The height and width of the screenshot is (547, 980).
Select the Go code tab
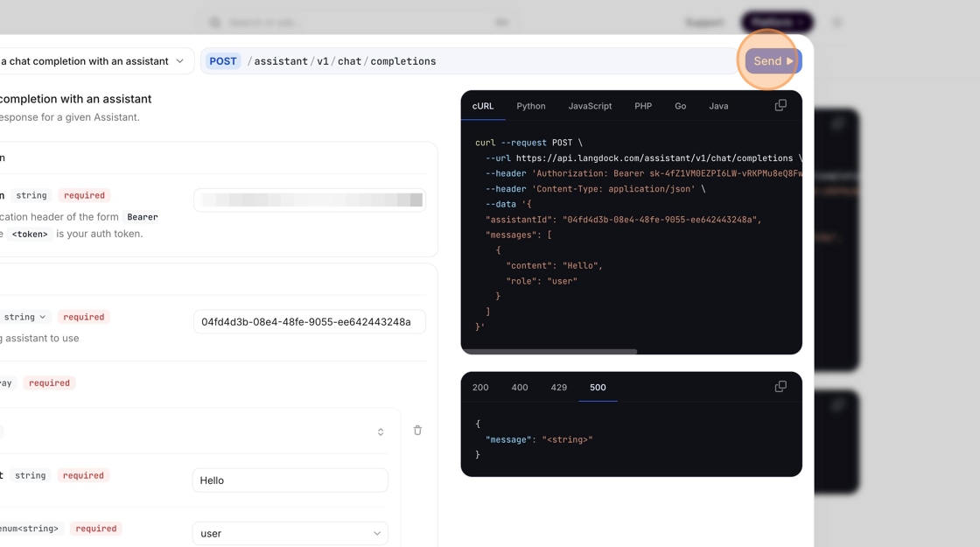click(x=680, y=106)
